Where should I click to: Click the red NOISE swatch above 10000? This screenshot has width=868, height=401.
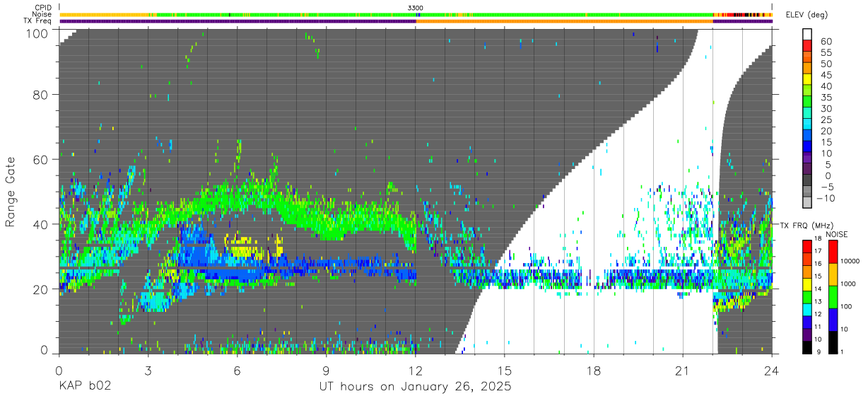tap(832, 251)
